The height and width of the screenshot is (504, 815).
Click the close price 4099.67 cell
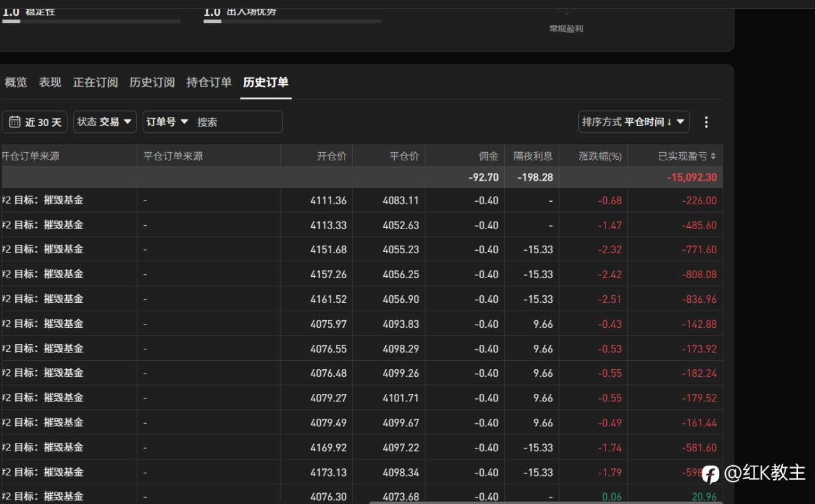pyautogui.click(x=400, y=423)
